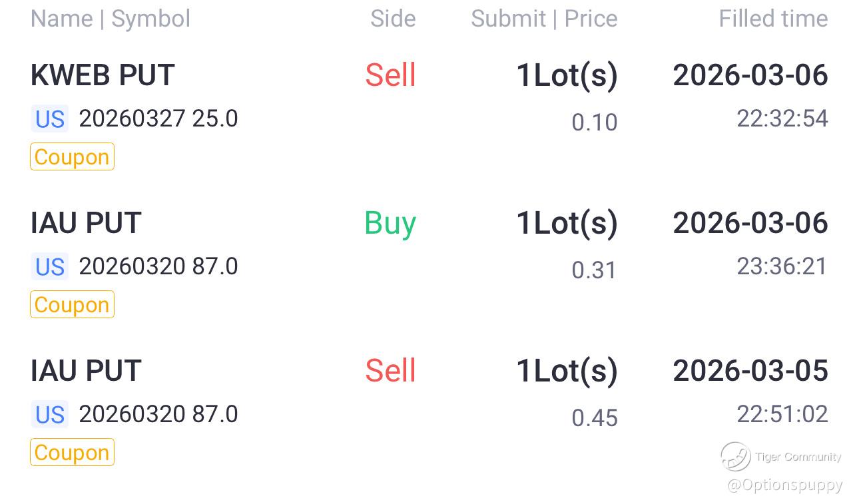859x504 pixels.
Task: Select the 23:36:21 filled time
Action: tap(782, 266)
